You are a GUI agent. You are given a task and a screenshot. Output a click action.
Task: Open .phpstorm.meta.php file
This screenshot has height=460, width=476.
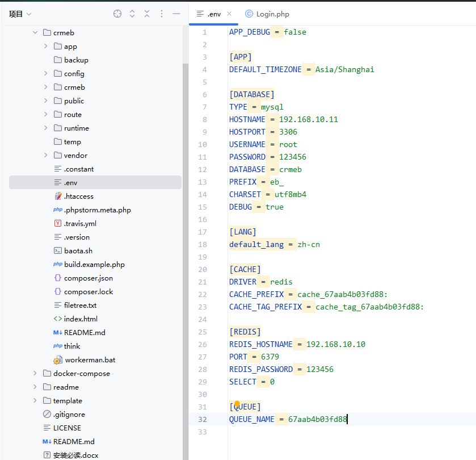[92, 210]
